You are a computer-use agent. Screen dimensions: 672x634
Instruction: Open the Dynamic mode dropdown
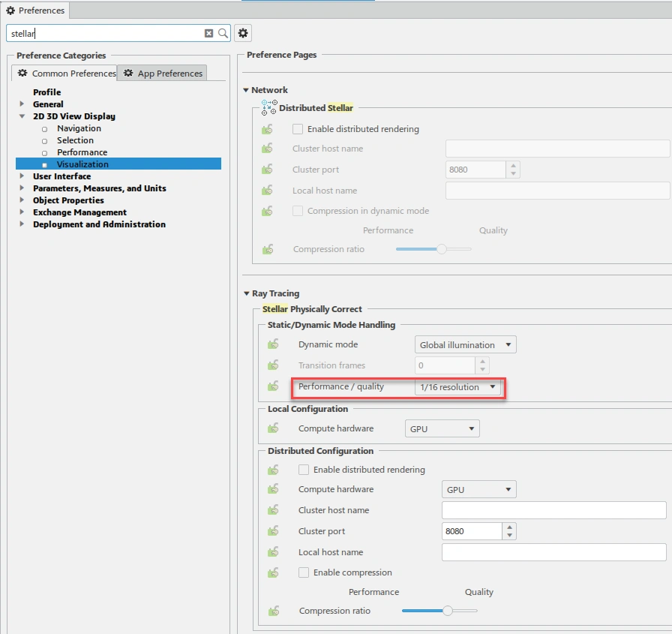(x=465, y=345)
